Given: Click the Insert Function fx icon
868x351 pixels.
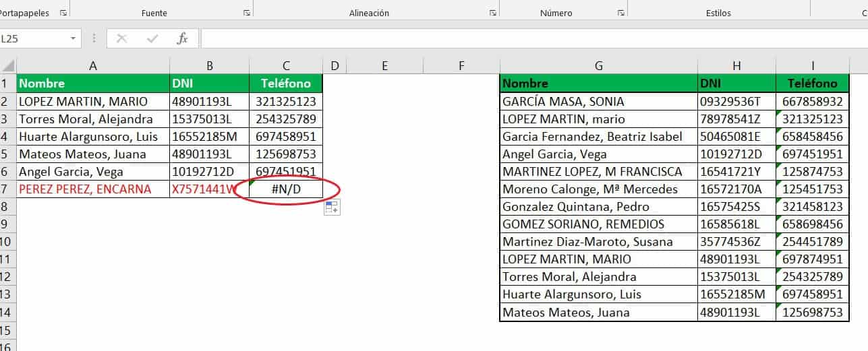Looking at the screenshot, I should 182,38.
